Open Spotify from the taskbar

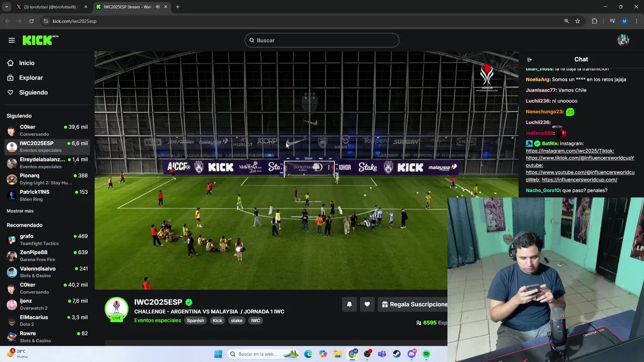pyautogui.click(x=426, y=354)
